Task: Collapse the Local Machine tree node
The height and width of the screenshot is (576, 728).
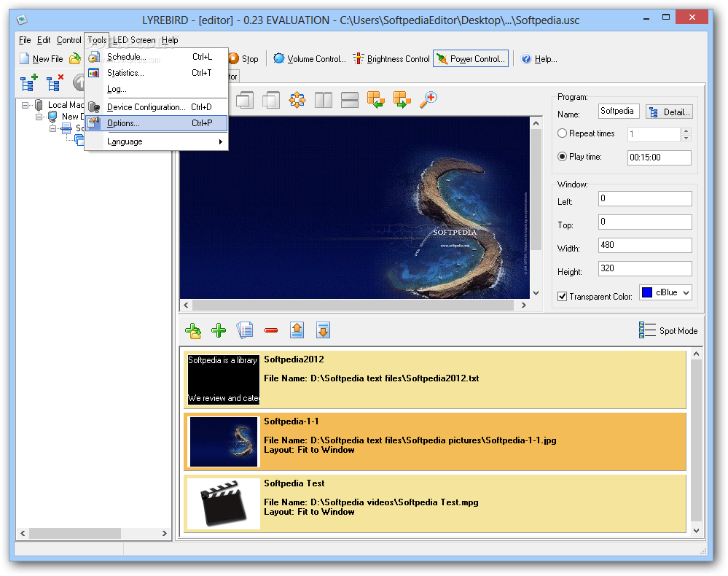Action: point(25,106)
